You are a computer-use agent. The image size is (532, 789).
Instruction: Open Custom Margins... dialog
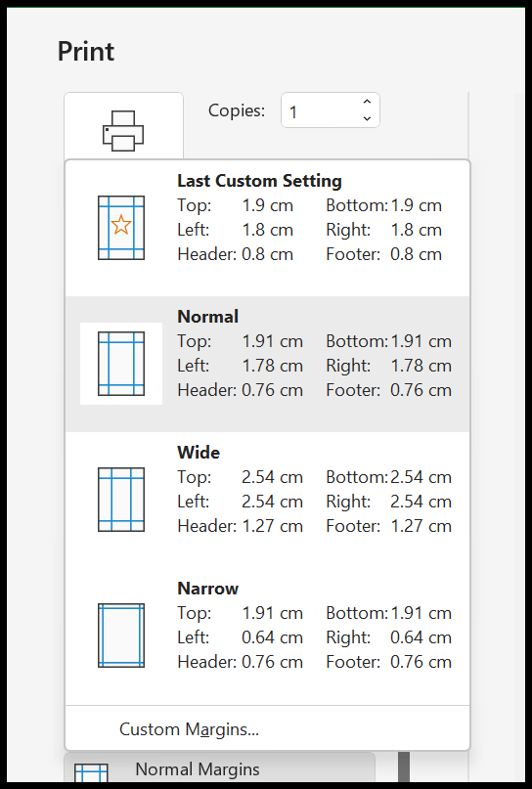point(189,729)
